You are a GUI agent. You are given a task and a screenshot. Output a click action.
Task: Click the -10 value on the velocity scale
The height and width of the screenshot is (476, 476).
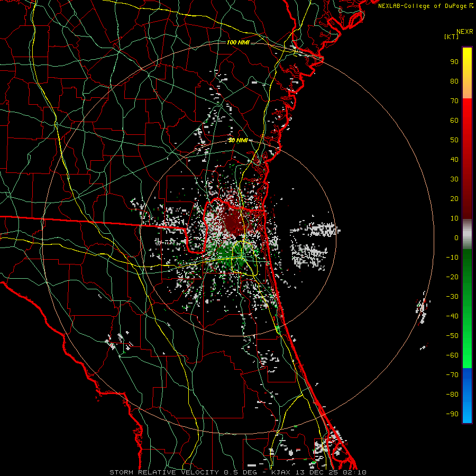tap(452, 258)
